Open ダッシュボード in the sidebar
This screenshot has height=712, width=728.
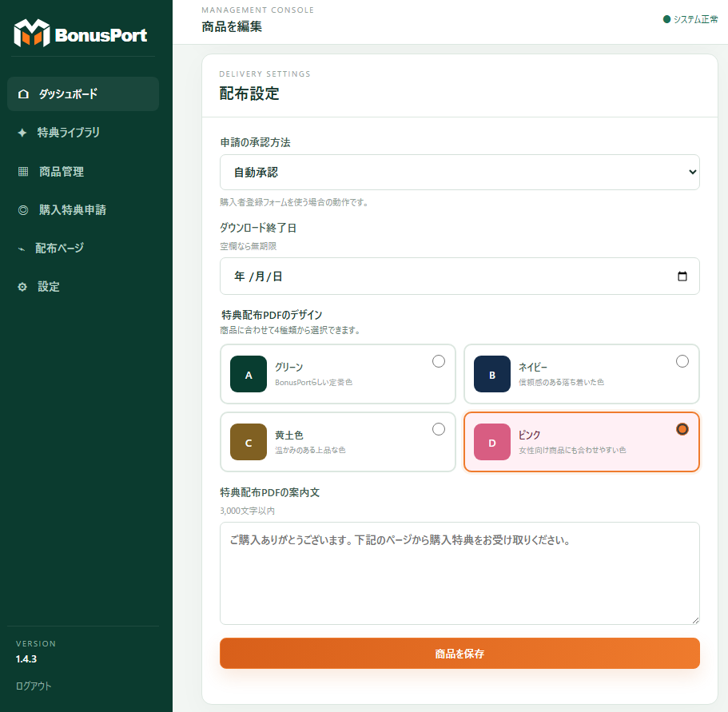point(83,93)
